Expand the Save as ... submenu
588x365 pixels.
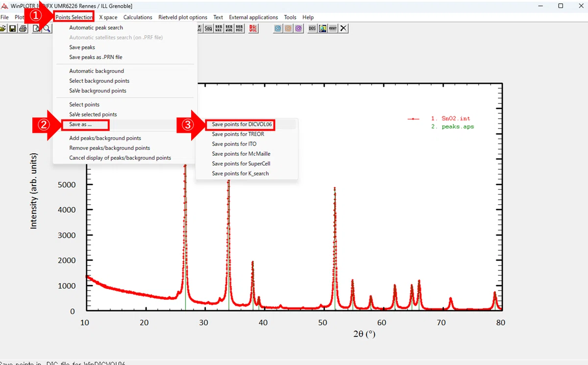pyautogui.click(x=80, y=124)
